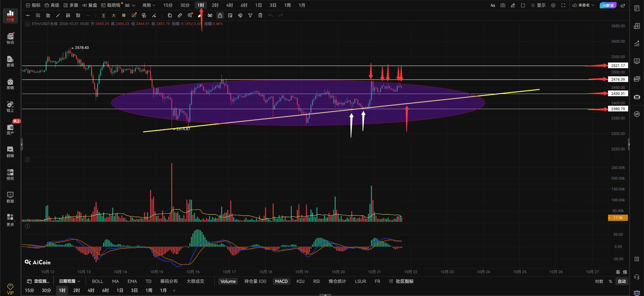Click the left panel collapse handle
This screenshot has height=296, width=644.
point(22,144)
